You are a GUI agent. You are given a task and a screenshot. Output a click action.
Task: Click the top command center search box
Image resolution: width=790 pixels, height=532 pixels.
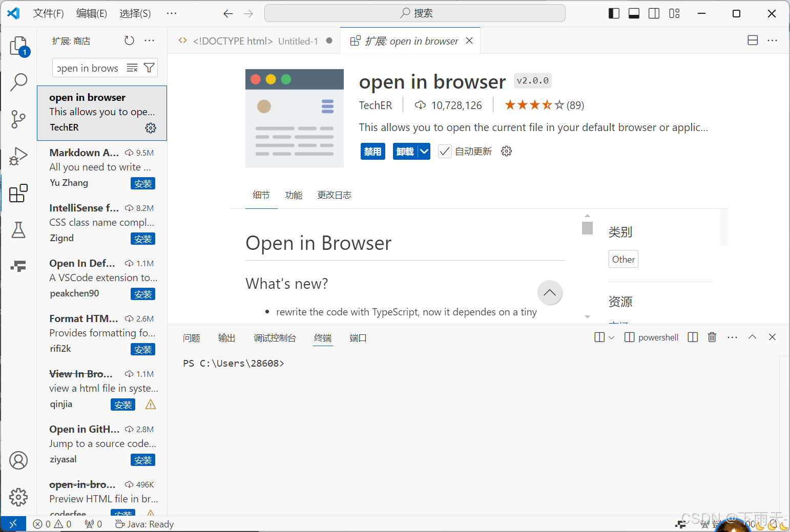coord(415,13)
